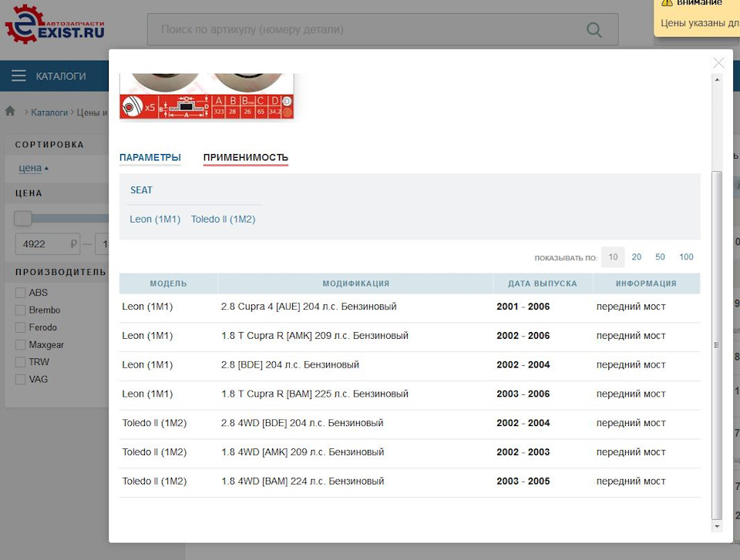Select row 2.8 4WD [BDE] 204 л.с.
The width and height of the screenshot is (740, 560).
click(x=409, y=423)
